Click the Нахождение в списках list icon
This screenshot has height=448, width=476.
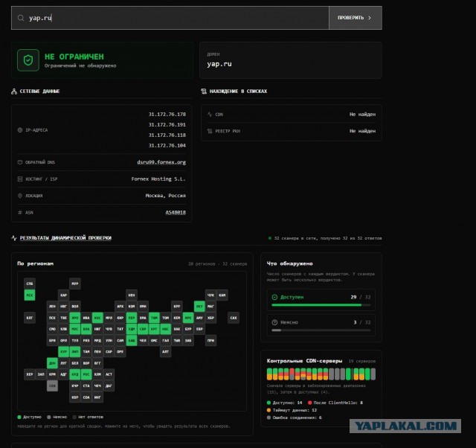pos(204,91)
